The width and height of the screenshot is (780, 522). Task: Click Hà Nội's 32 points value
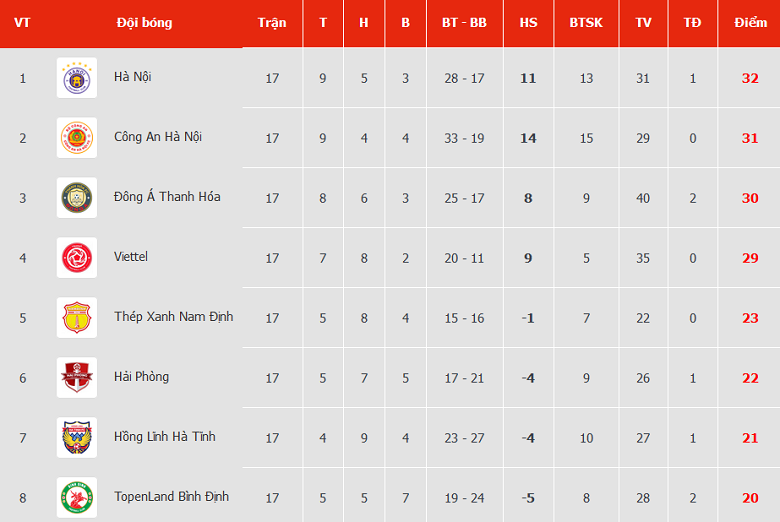750,78
